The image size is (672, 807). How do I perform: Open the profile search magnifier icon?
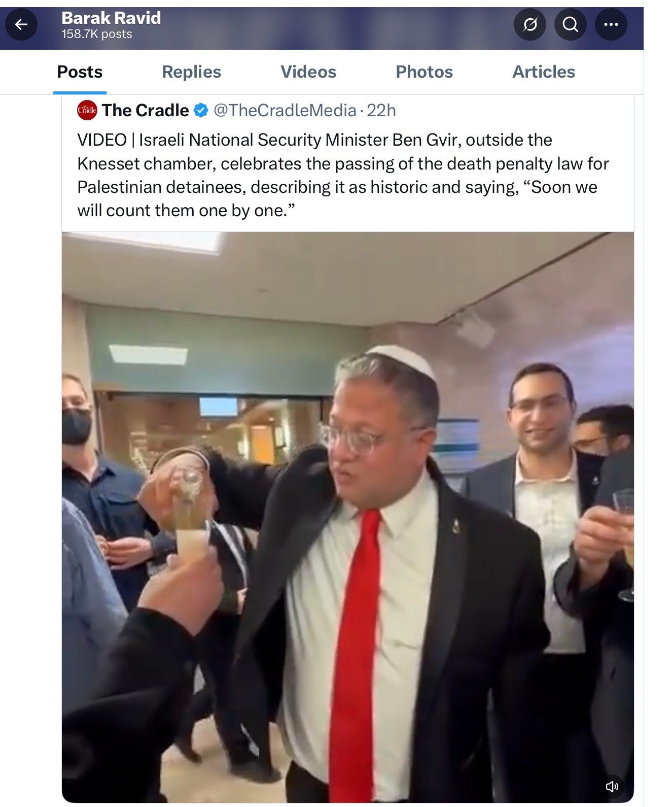pos(571,24)
